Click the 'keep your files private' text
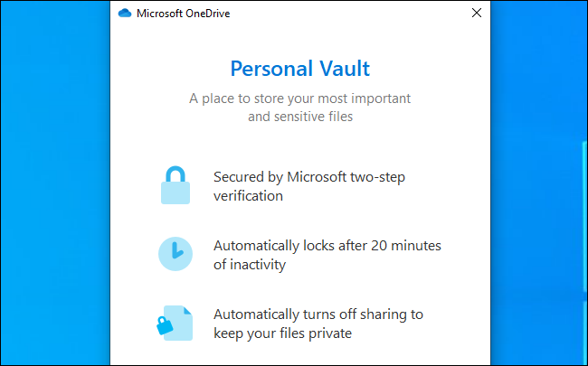Viewport: 588px width, 366px height. pyautogui.click(x=282, y=333)
